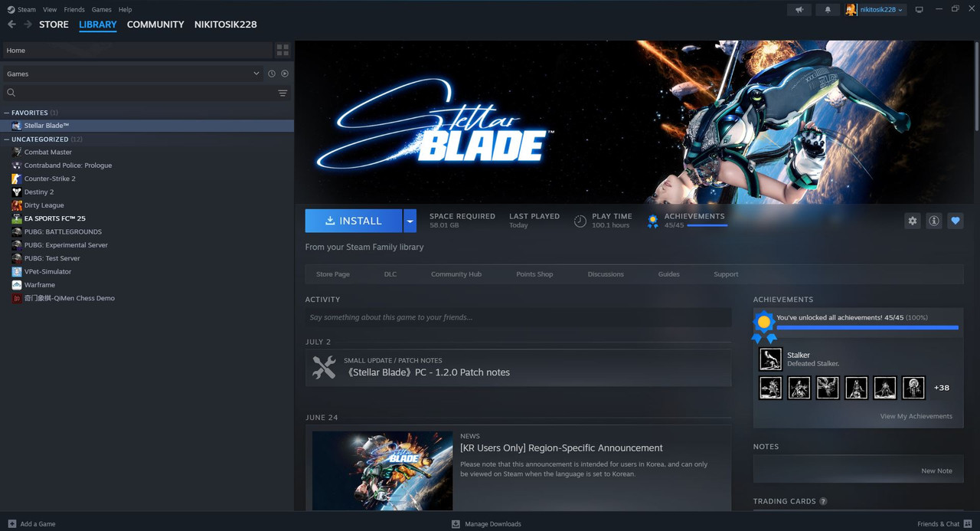Switch to Big Picture display icon
This screenshot has width=980, height=531.
920,9
